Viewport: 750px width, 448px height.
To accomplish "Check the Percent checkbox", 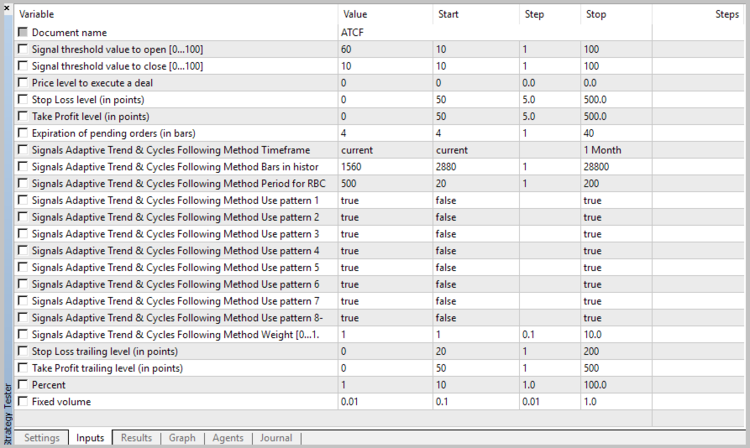I will 22,384.
